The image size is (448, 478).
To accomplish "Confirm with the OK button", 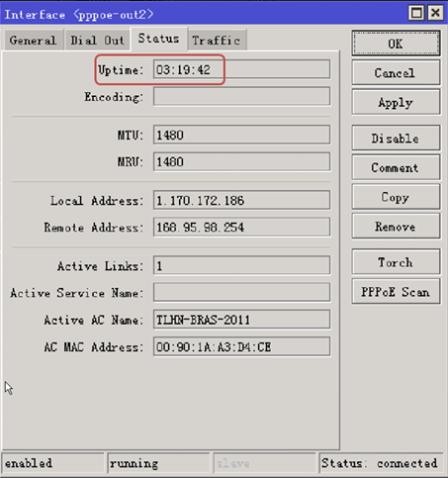I will click(x=396, y=44).
